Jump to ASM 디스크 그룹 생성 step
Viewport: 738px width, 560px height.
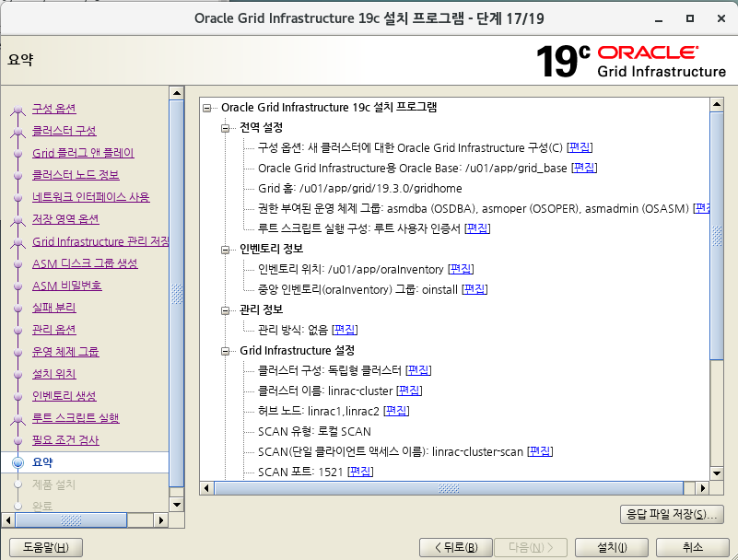pos(85,263)
